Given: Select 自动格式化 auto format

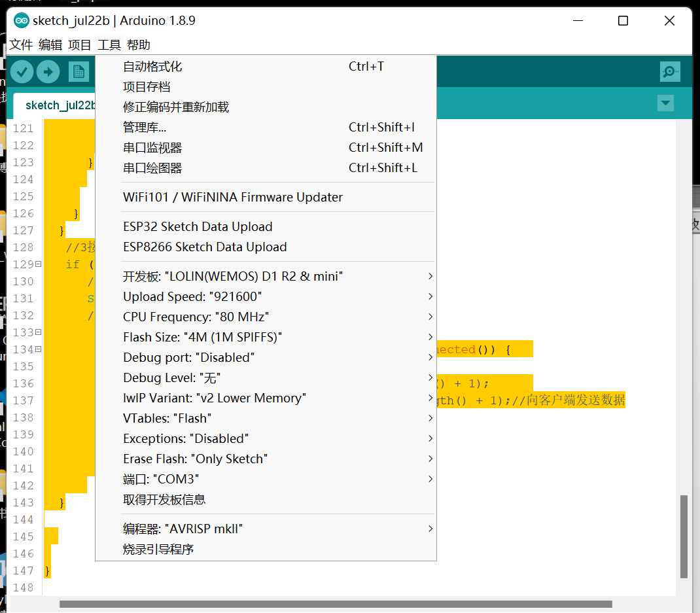Looking at the screenshot, I should tap(266, 67).
